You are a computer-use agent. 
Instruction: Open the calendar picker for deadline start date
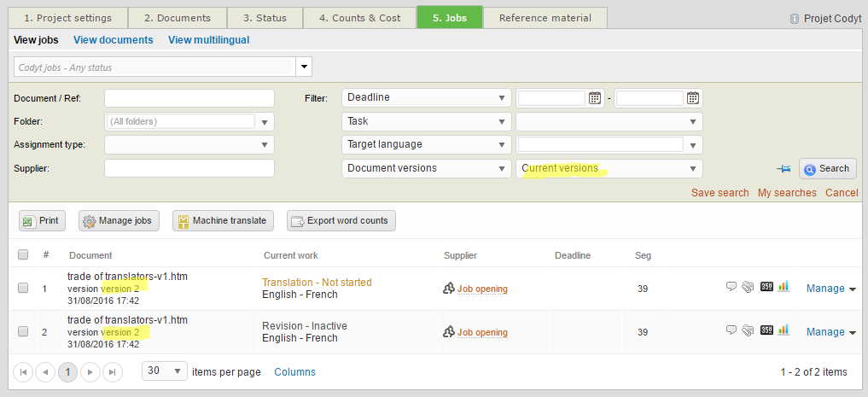coord(595,98)
